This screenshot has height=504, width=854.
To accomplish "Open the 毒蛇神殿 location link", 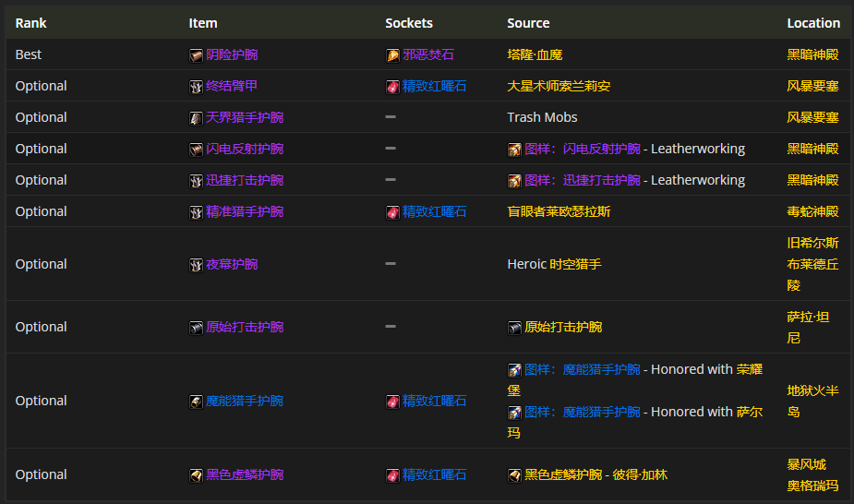I will [x=812, y=211].
